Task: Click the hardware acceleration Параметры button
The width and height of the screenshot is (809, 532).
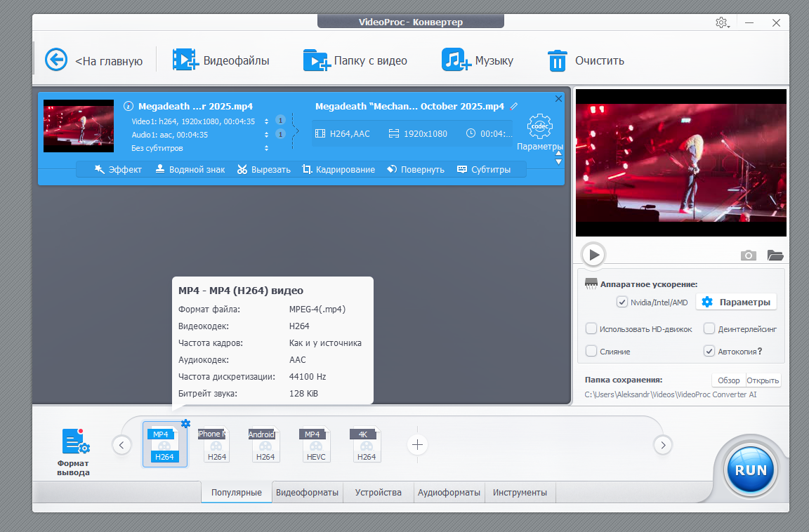Action: [736, 302]
